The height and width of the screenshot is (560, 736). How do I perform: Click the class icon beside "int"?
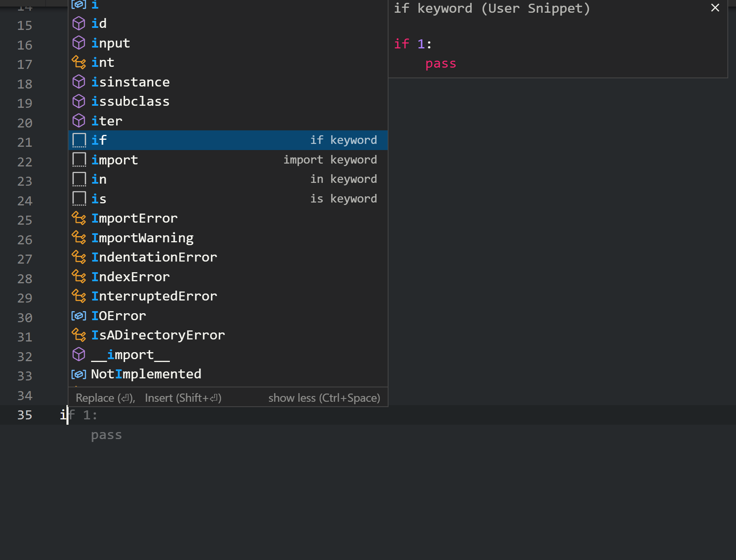point(79,62)
